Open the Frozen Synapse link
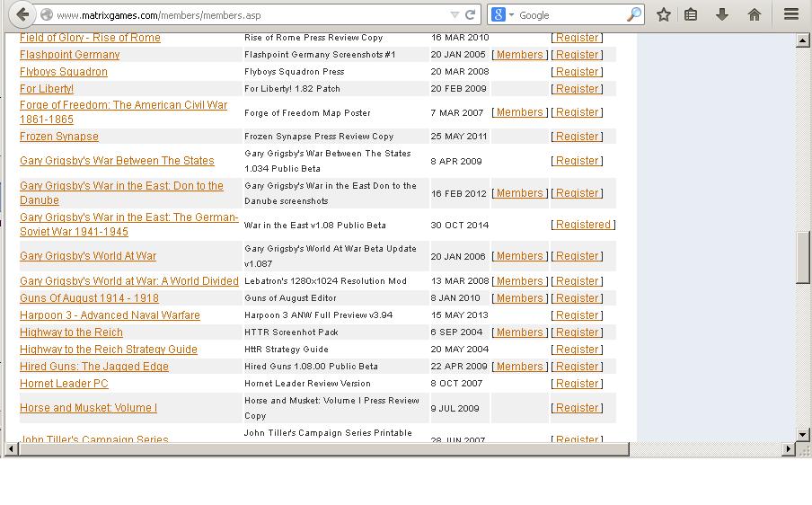The image size is (812, 505). pos(59,137)
